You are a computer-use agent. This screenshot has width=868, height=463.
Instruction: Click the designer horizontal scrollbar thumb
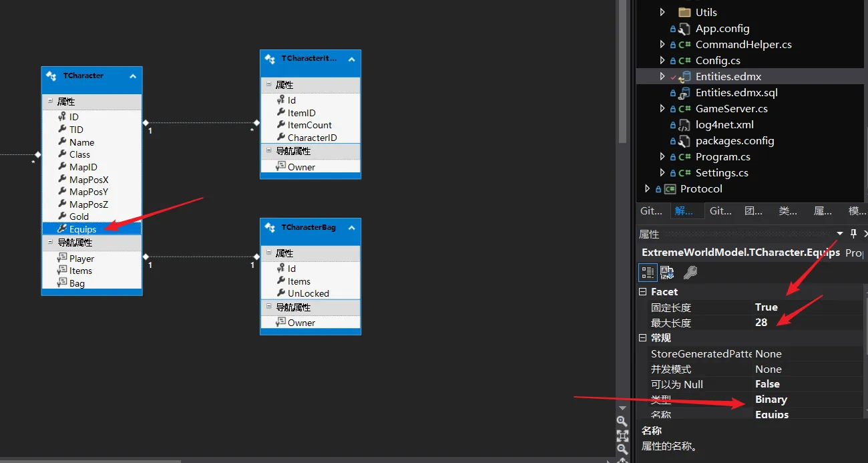[90, 461]
